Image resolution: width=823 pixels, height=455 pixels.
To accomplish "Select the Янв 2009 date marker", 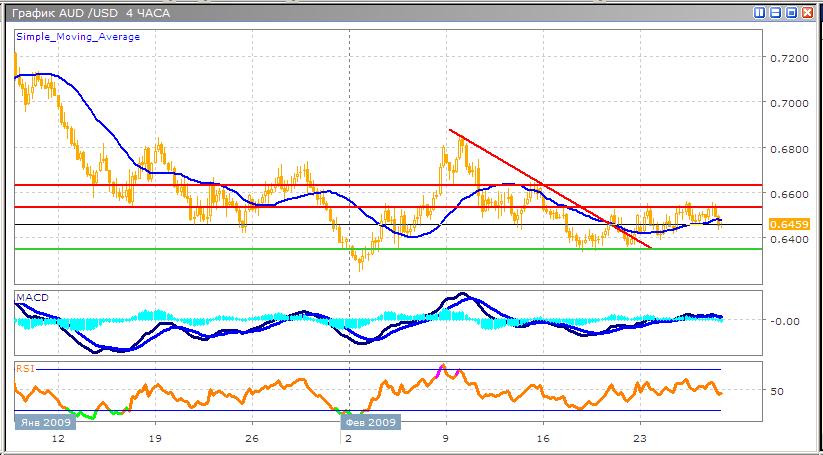I will [x=43, y=422].
